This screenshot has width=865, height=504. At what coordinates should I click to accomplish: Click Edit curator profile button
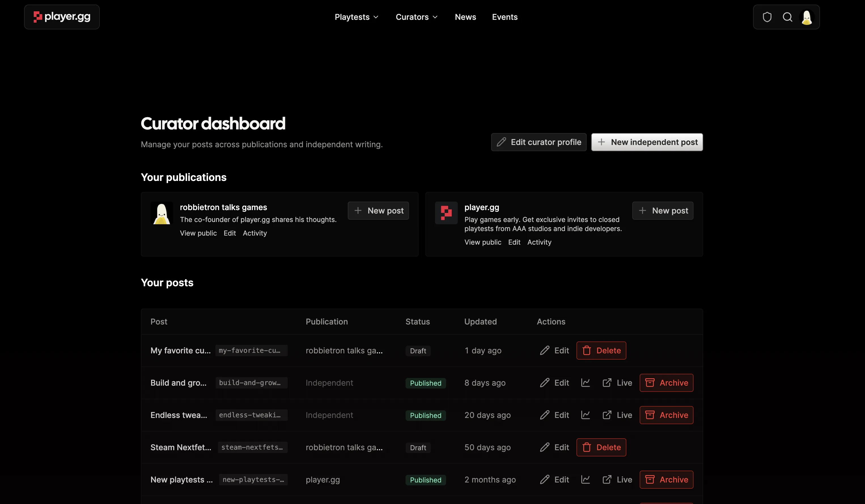tap(538, 142)
